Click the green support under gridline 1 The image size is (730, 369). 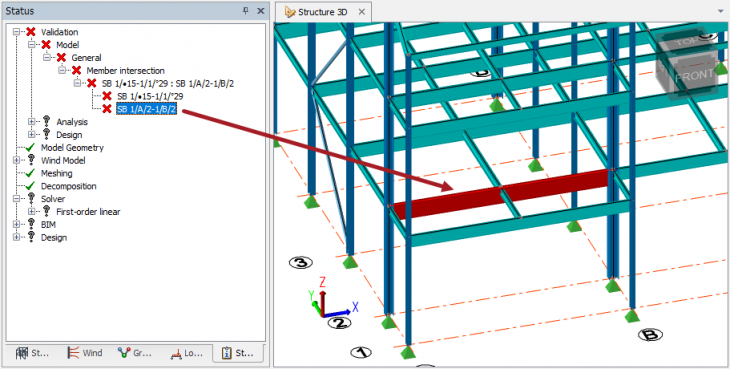click(408, 352)
